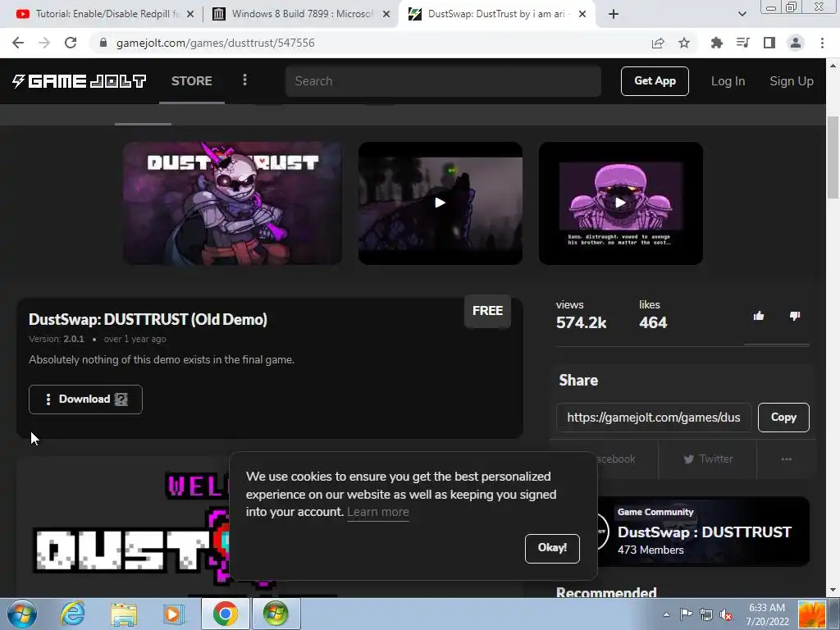The image size is (840, 630).
Task: Click the page vertical scrollbar thumb
Action: (x=833, y=157)
